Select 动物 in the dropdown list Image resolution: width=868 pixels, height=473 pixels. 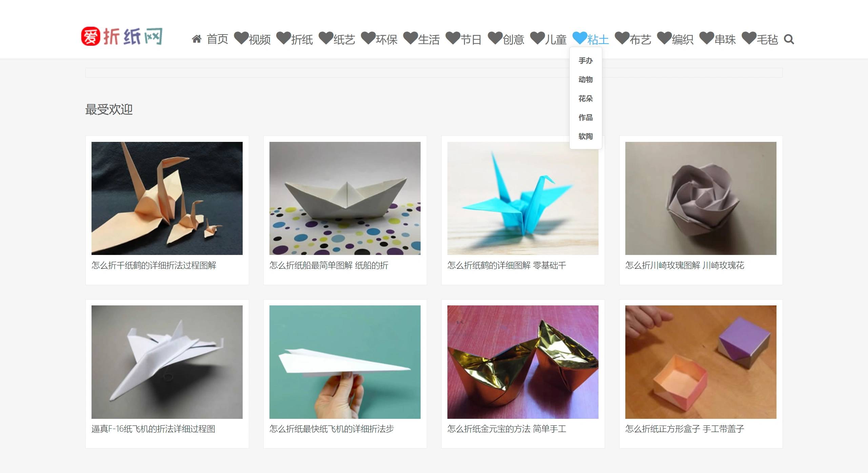586,80
